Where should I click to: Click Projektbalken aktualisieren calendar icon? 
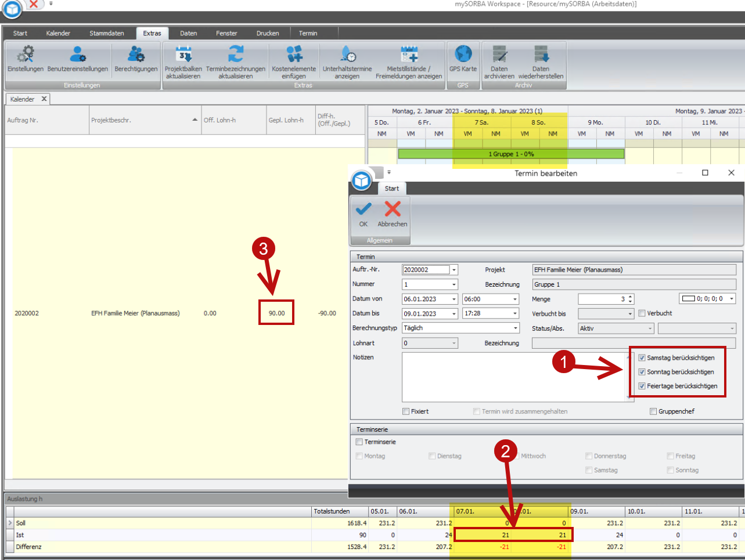click(x=183, y=55)
